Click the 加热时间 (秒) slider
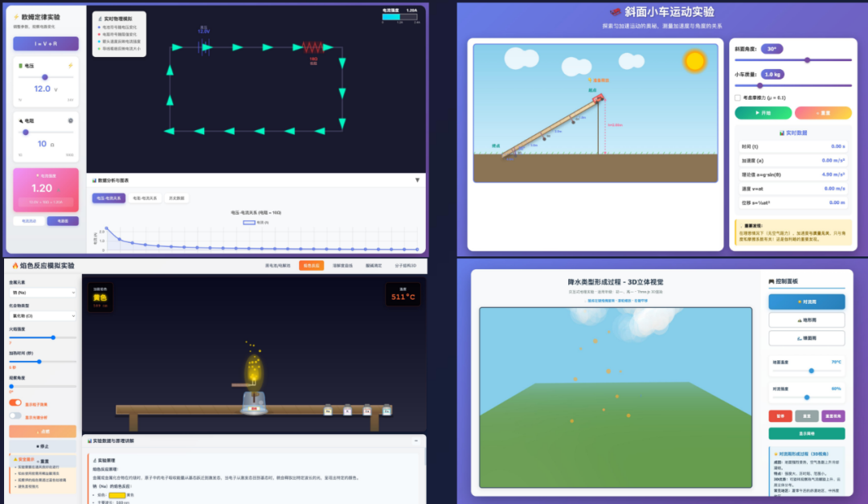This screenshot has width=868, height=504. [43, 362]
